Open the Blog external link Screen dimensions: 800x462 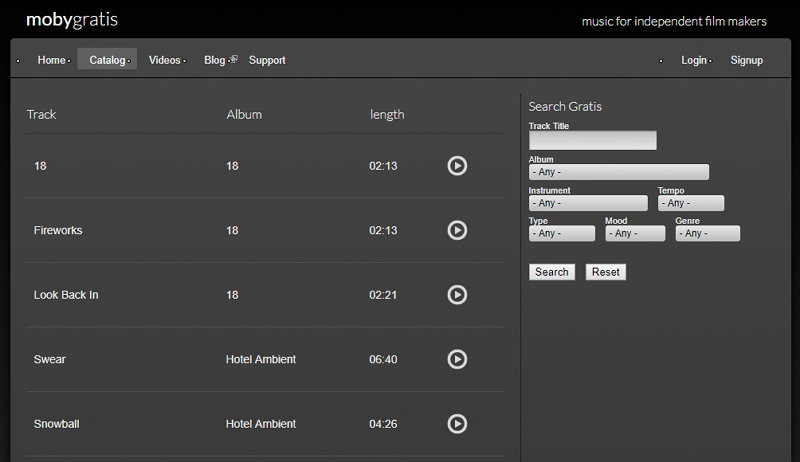(216, 60)
